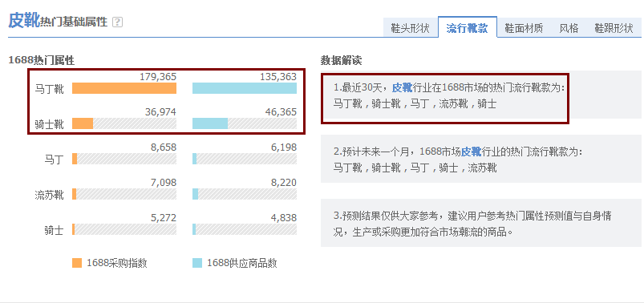Open the 鞋面材质 tab

(524, 28)
